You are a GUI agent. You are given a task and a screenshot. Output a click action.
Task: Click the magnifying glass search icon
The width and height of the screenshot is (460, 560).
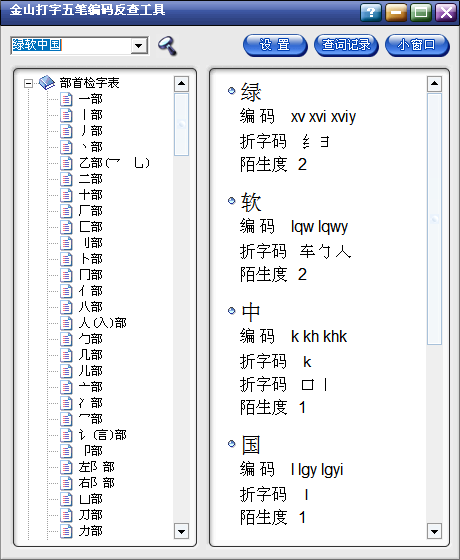[x=168, y=46]
